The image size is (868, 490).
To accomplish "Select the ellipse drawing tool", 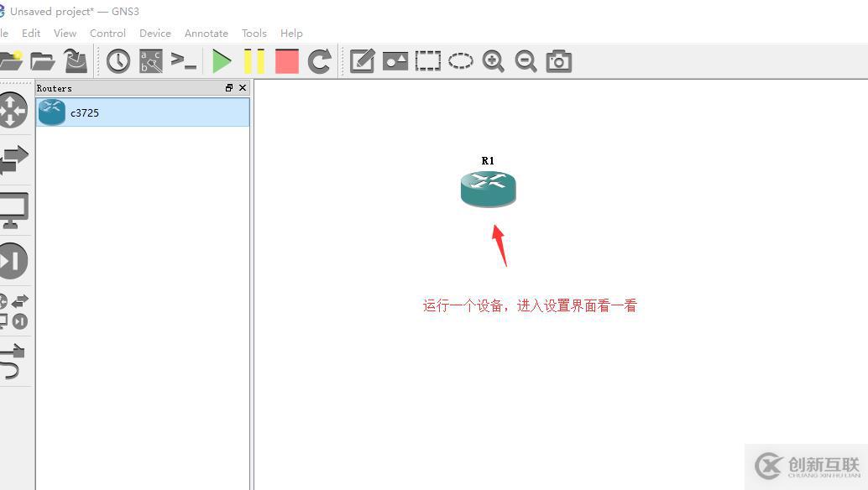I will pos(460,60).
